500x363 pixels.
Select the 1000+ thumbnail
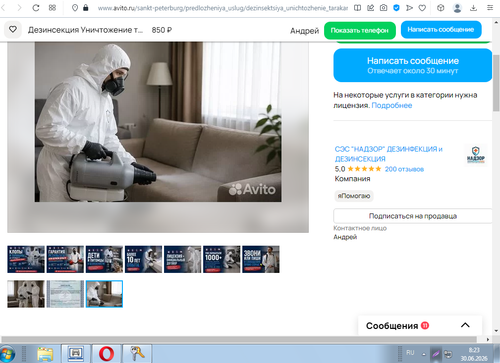[222, 259]
